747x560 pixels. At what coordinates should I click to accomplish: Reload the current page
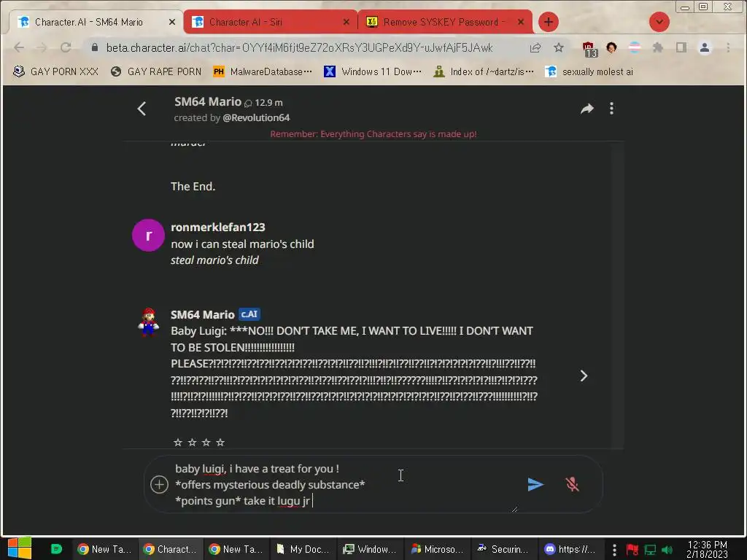pos(66,47)
